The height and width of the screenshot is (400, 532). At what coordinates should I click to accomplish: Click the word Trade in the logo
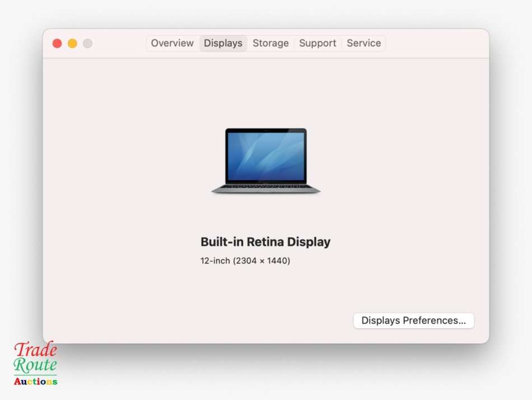pyautogui.click(x=35, y=351)
